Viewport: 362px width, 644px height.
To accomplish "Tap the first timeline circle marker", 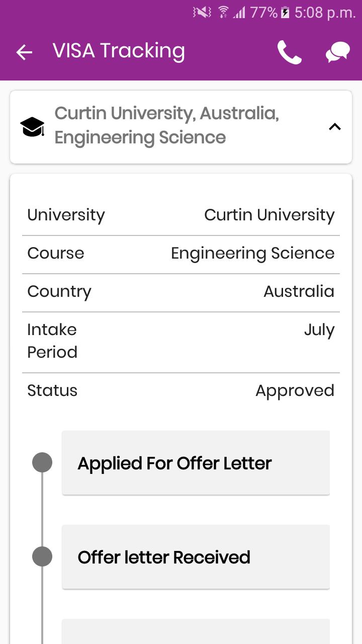I will point(42,462).
